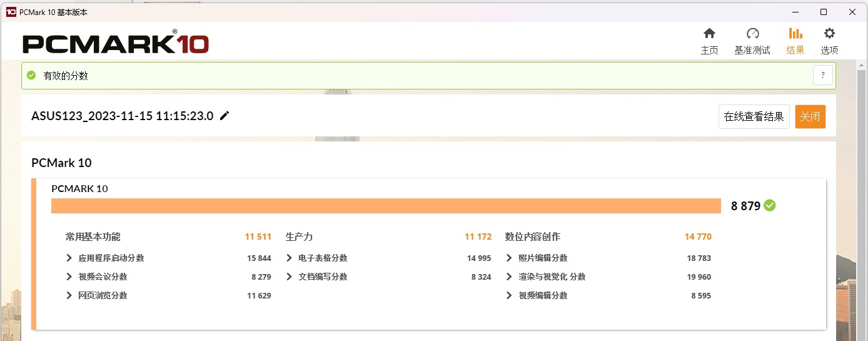Click the PCMark 10 section title
868x341 pixels.
[61, 163]
